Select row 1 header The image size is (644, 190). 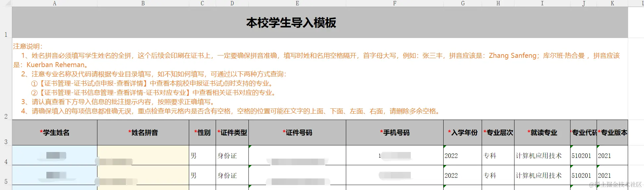click(6, 22)
